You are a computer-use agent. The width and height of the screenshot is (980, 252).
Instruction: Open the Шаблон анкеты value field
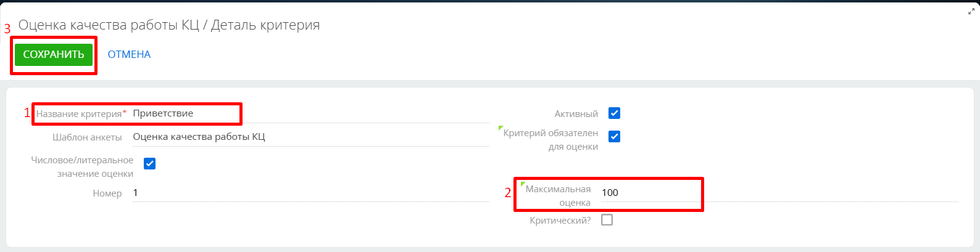click(310, 137)
